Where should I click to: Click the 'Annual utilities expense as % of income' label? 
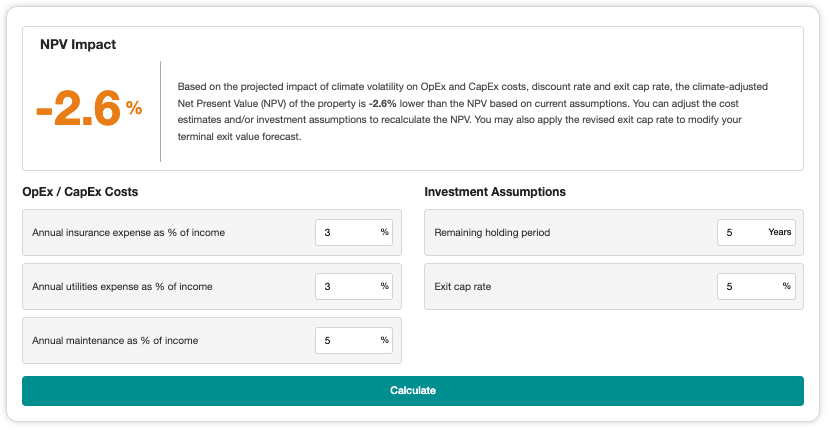point(122,287)
